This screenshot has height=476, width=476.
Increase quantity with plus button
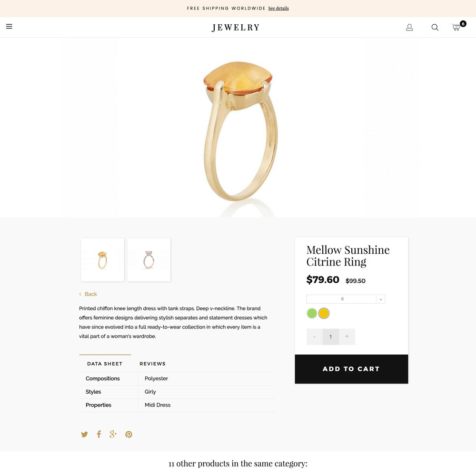point(347,337)
